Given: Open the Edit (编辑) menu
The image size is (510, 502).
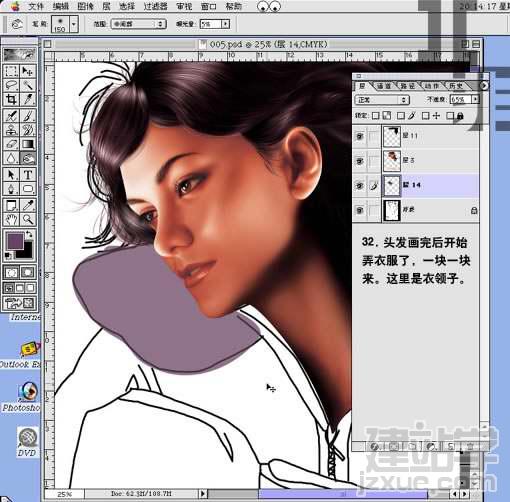Looking at the screenshot, I should click(60, 6).
